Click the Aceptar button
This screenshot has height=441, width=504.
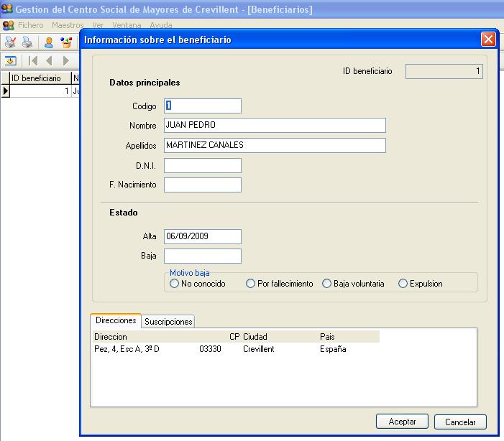[402, 422]
